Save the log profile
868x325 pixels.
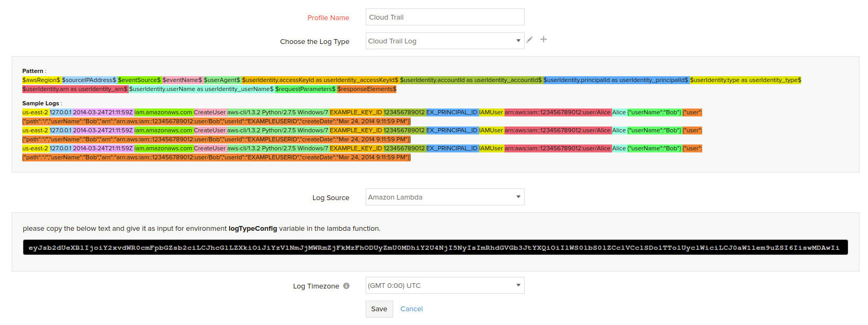(x=379, y=309)
